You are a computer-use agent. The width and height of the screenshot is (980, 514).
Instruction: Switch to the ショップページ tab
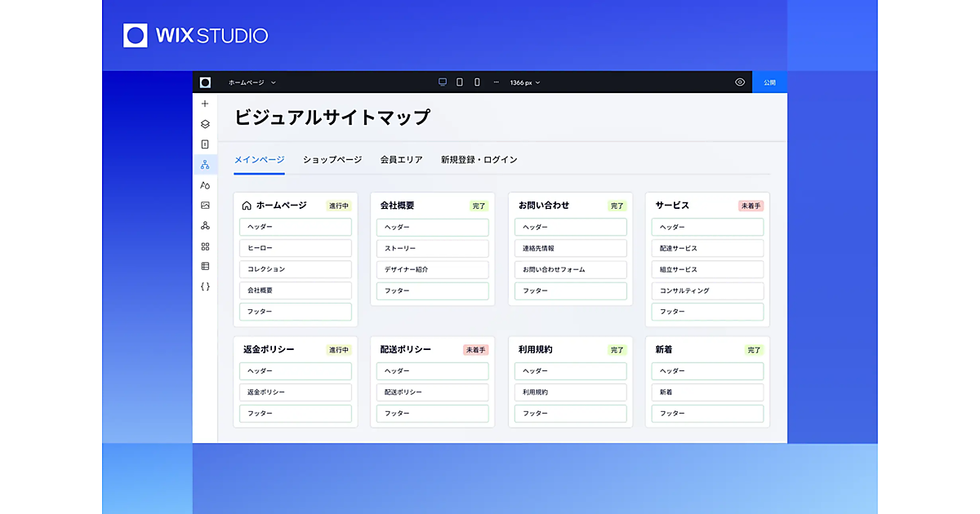point(332,160)
